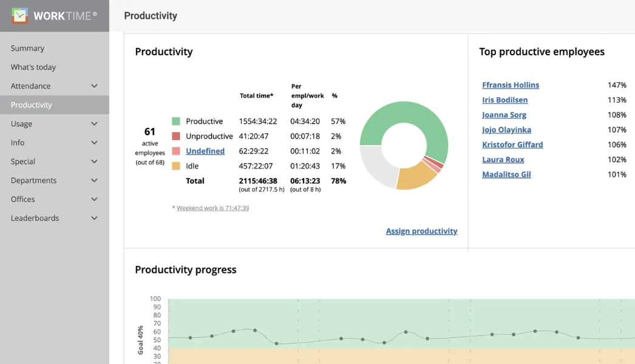Expand the Attendance menu chevron

point(94,86)
